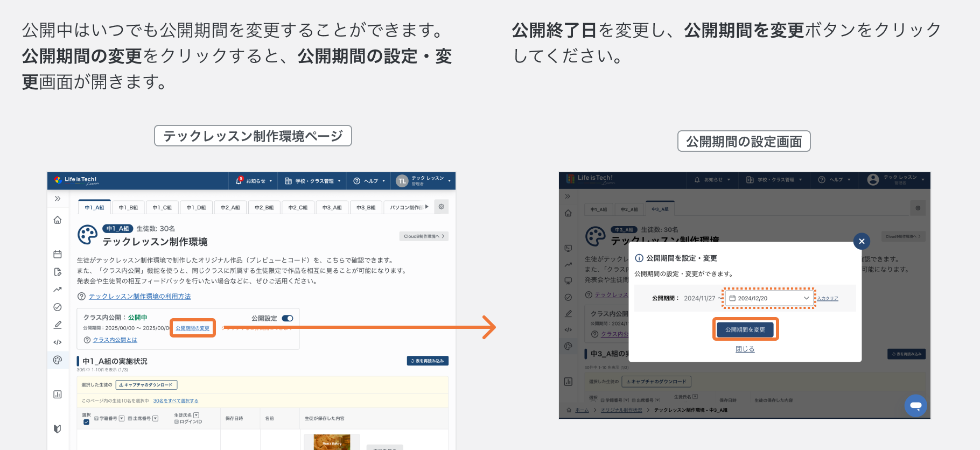Click dimmed terminal icon in 設定画面 sidebar
980x450 pixels.
point(568,248)
